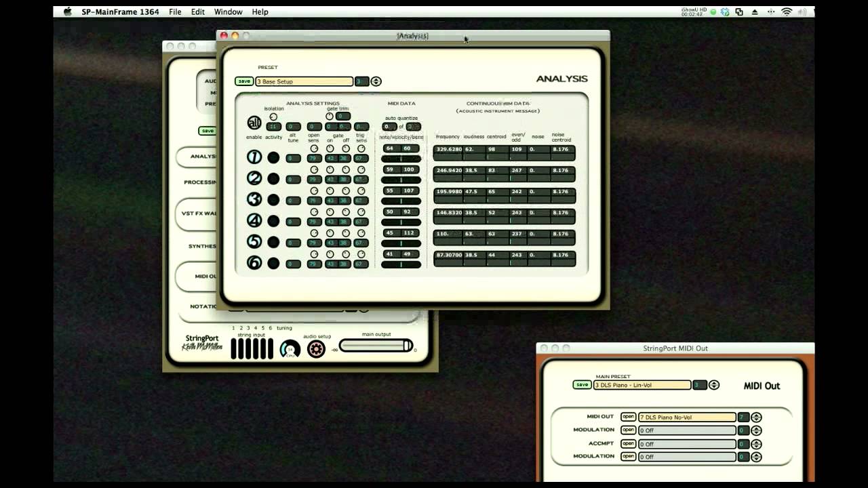The width and height of the screenshot is (868, 488).
Task: Click string 2 gate on knob
Action: [330, 169]
